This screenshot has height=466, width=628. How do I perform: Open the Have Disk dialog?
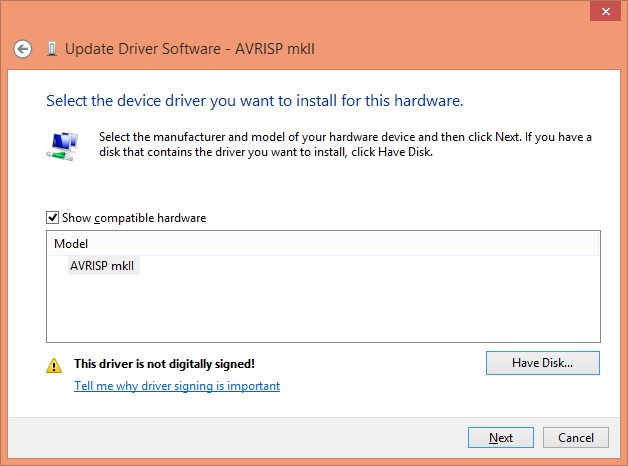543,363
